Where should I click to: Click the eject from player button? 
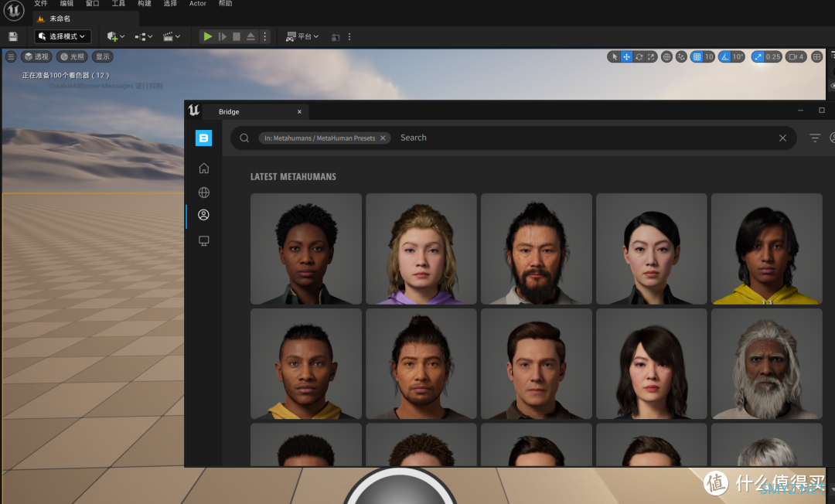click(250, 36)
